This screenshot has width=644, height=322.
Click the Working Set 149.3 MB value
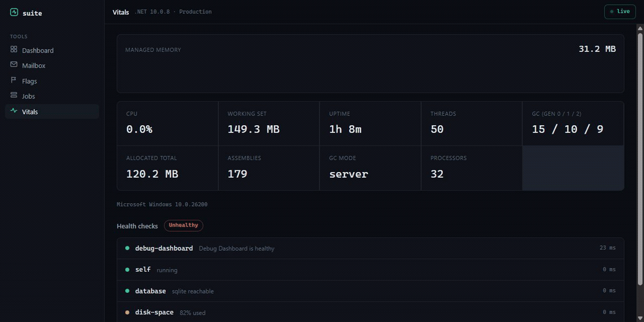point(253,129)
